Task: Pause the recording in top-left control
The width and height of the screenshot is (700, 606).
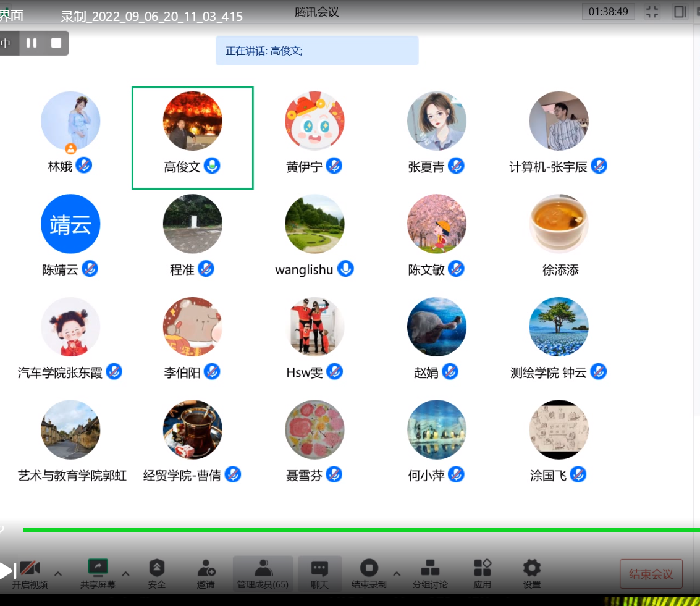Action: pyautogui.click(x=32, y=43)
